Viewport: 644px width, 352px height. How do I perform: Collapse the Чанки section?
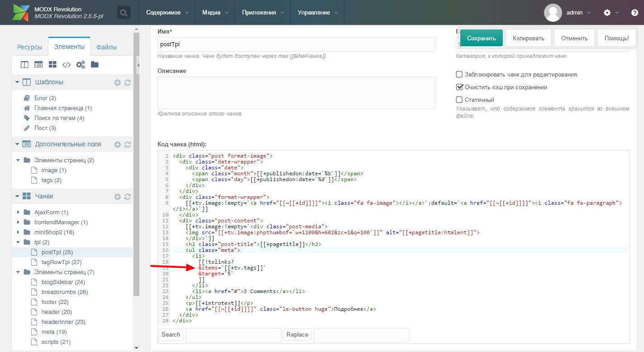(17, 197)
